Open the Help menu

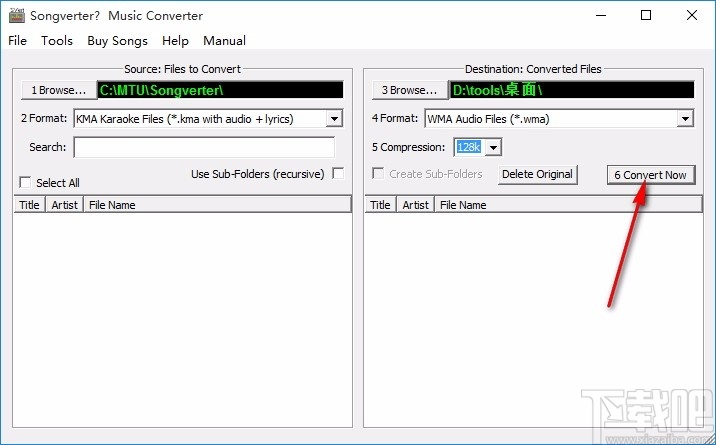tap(175, 41)
